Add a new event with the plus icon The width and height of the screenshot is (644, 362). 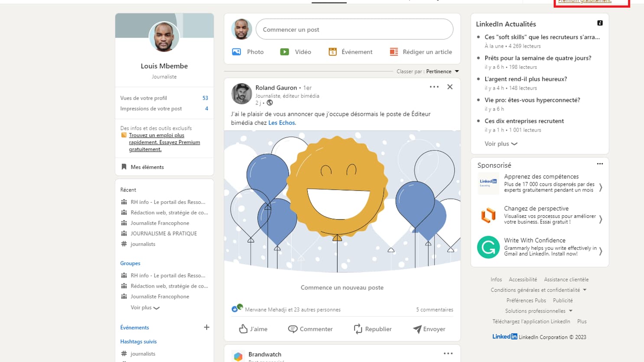pyautogui.click(x=207, y=327)
